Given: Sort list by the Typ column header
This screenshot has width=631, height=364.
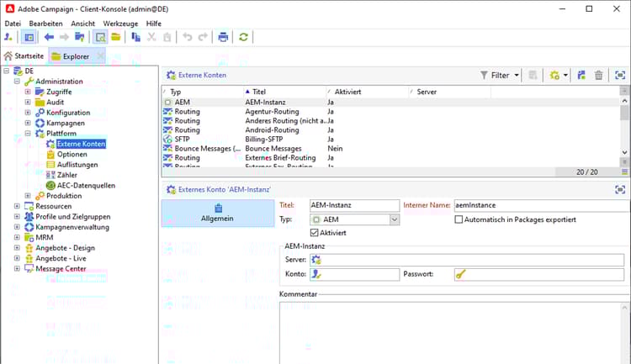Looking at the screenshot, I should click(203, 92).
